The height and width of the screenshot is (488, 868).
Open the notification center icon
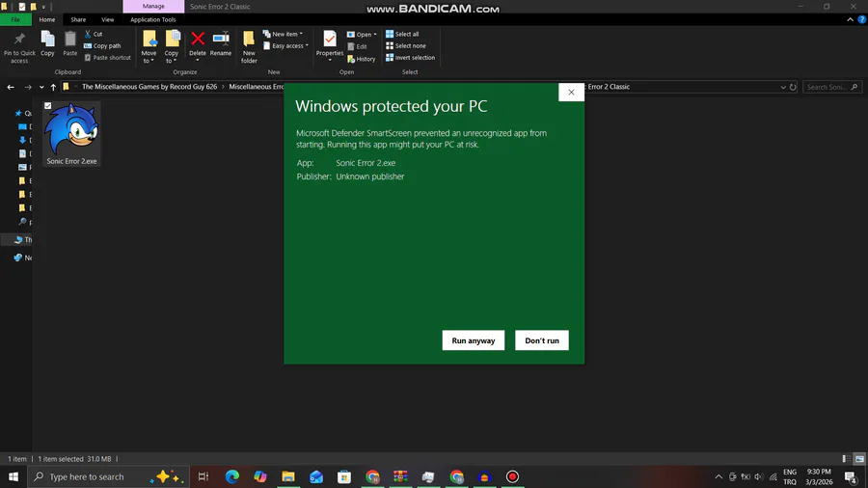coord(851,477)
